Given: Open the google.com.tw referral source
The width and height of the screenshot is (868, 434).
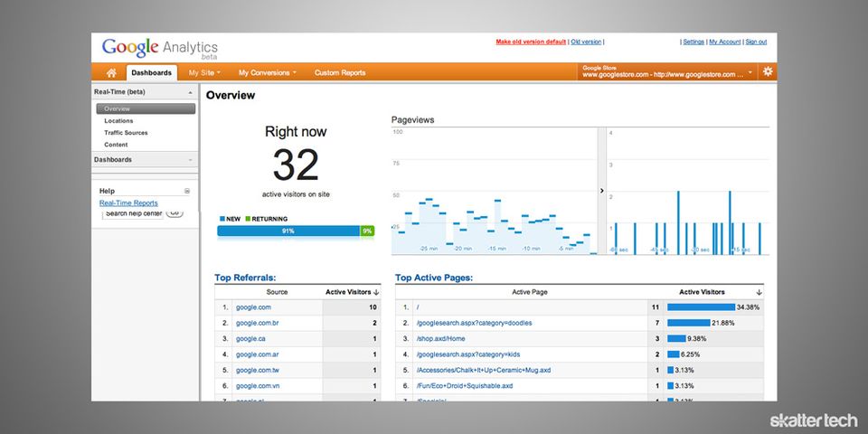Looking at the screenshot, I should [x=258, y=370].
